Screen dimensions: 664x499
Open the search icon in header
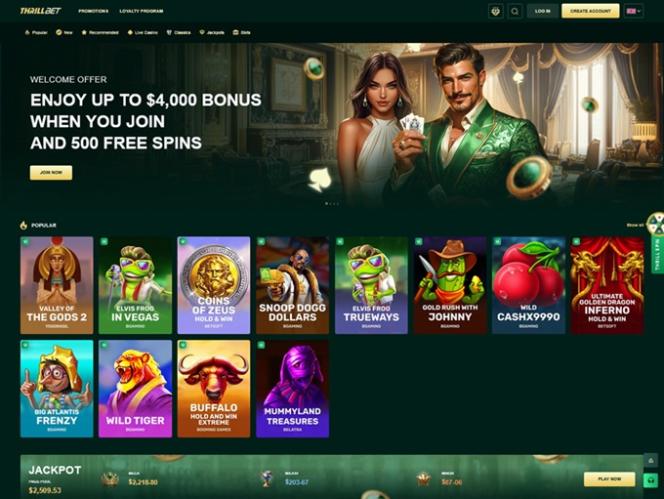click(x=515, y=11)
